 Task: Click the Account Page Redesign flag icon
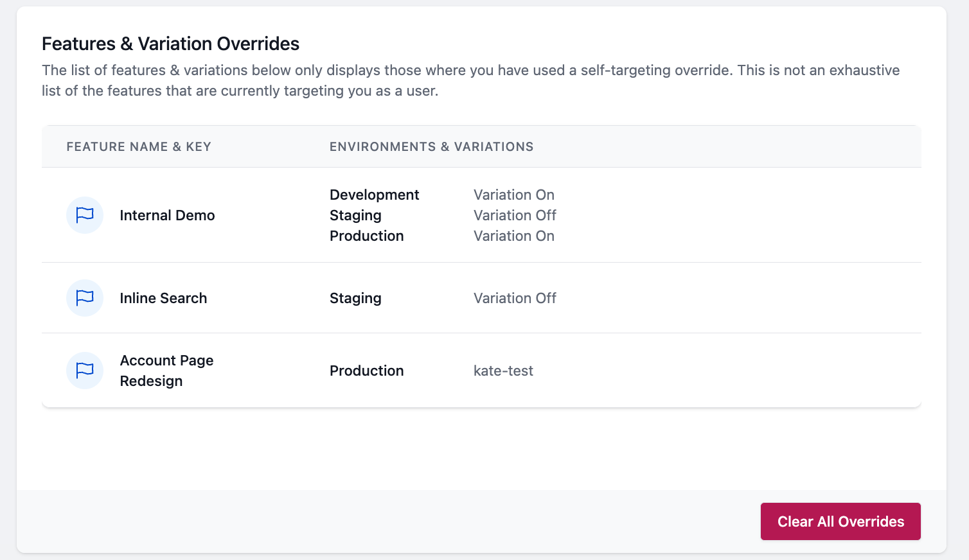click(x=85, y=371)
